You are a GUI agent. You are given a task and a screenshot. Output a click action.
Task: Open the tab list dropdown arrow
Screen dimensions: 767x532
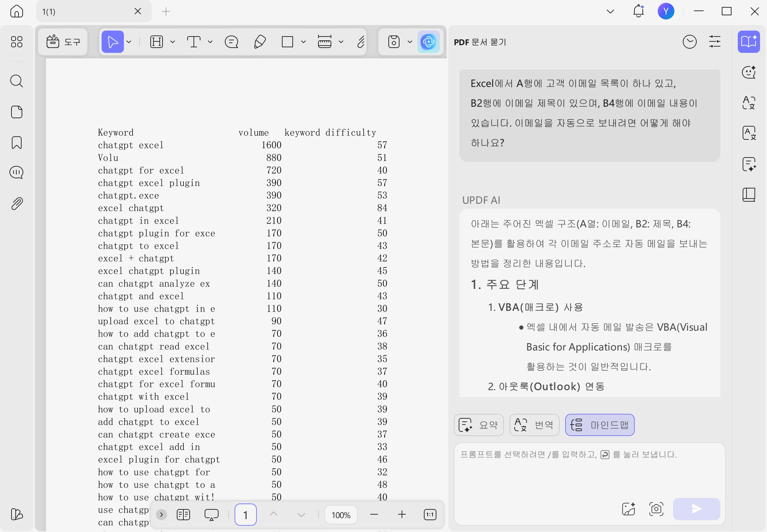(610, 11)
